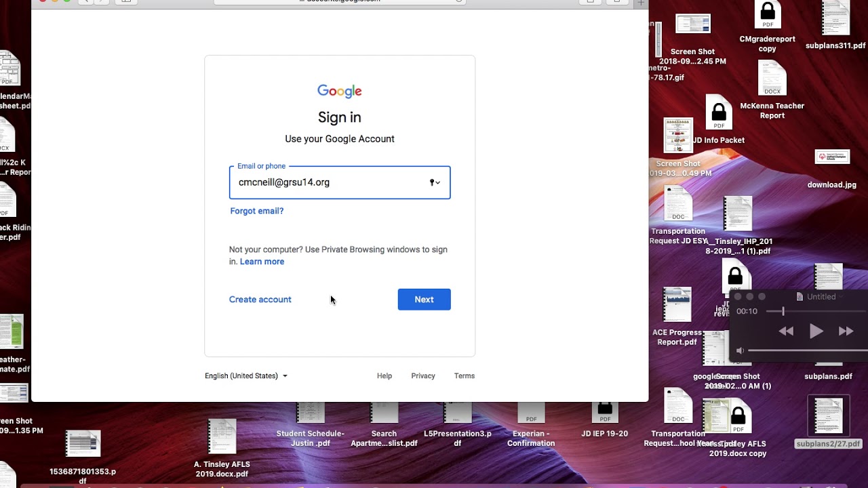Select the Screen Shot 2018-09 2.45 PM file
The width and height of the screenshot is (868, 488).
click(692, 25)
